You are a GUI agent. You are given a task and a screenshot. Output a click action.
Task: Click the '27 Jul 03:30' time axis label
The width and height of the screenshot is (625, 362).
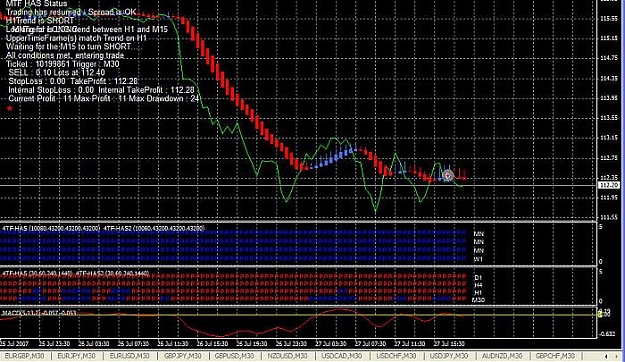[330, 344]
